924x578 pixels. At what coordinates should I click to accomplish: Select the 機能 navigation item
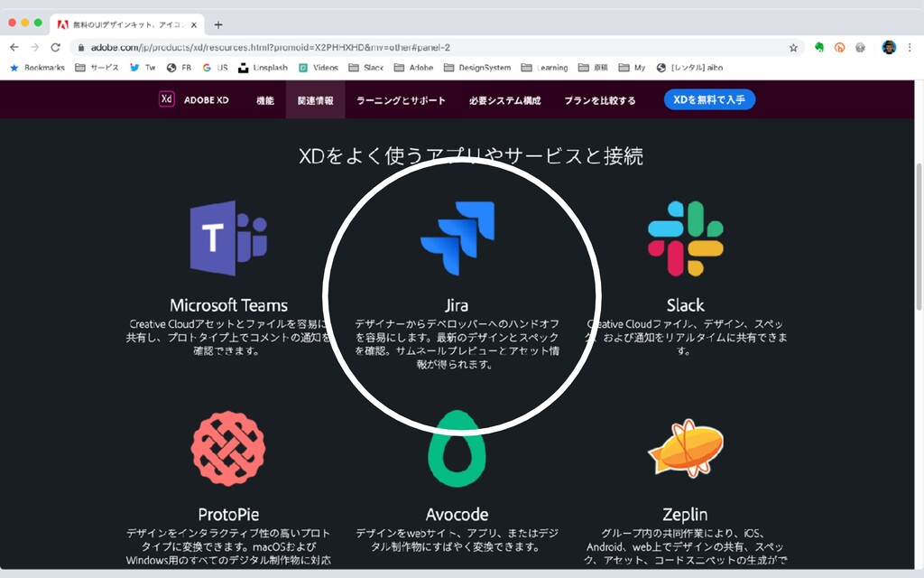[x=265, y=100]
